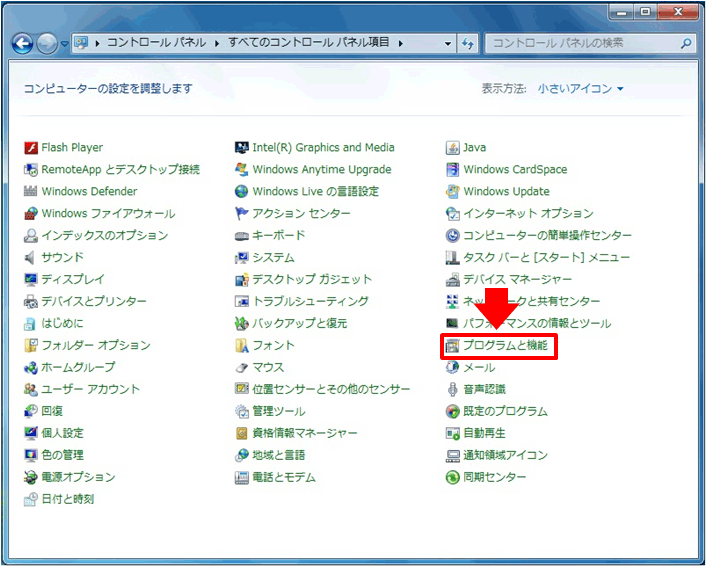707x568 pixels.
Task: Open the 回復 link
Action: pos(52,412)
